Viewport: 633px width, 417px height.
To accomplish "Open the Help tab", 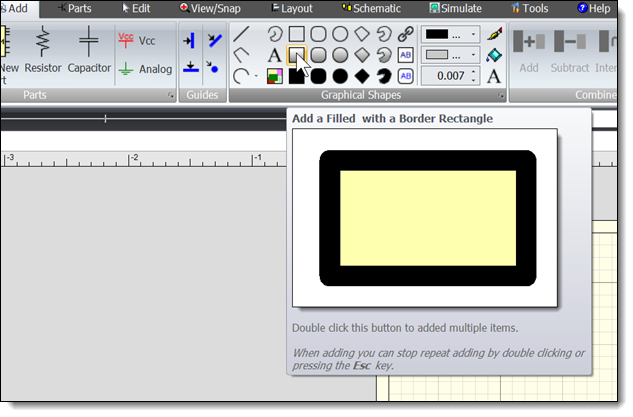I will [x=594, y=8].
